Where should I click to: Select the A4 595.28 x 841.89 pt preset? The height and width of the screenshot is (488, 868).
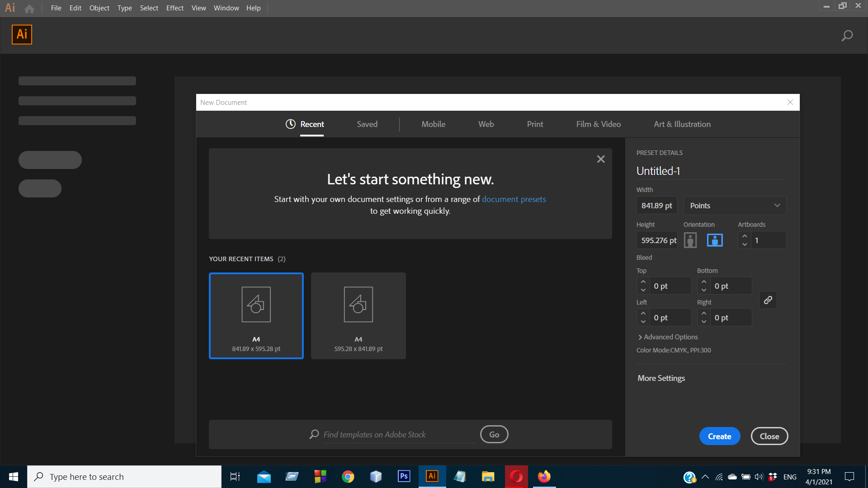pos(359,316)
